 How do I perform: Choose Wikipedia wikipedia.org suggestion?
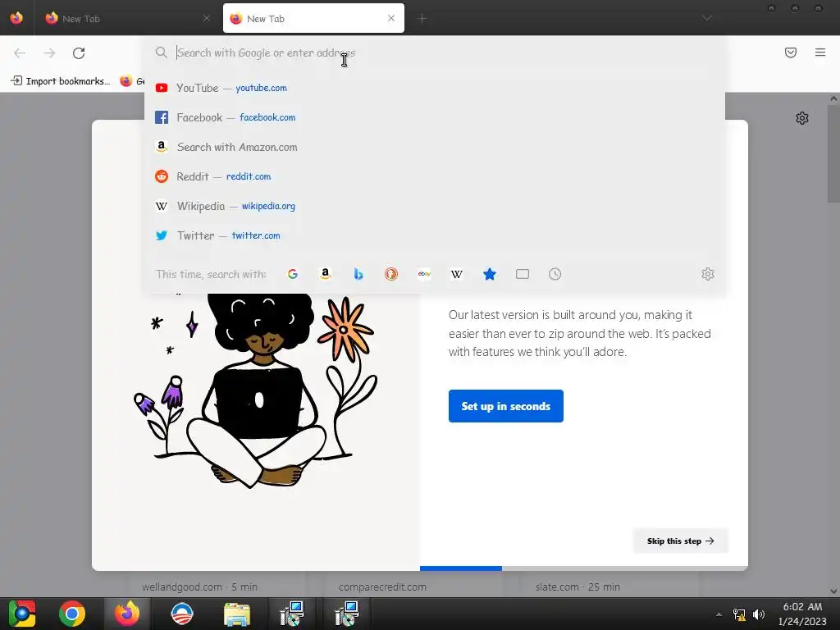tap(435, 206)
